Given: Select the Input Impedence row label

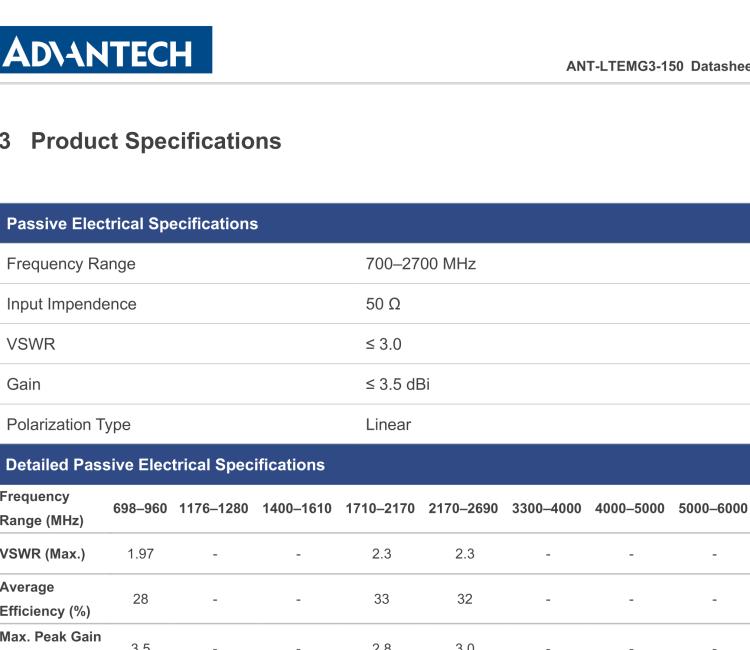Looking at the screenshot, I should (71, 304).
